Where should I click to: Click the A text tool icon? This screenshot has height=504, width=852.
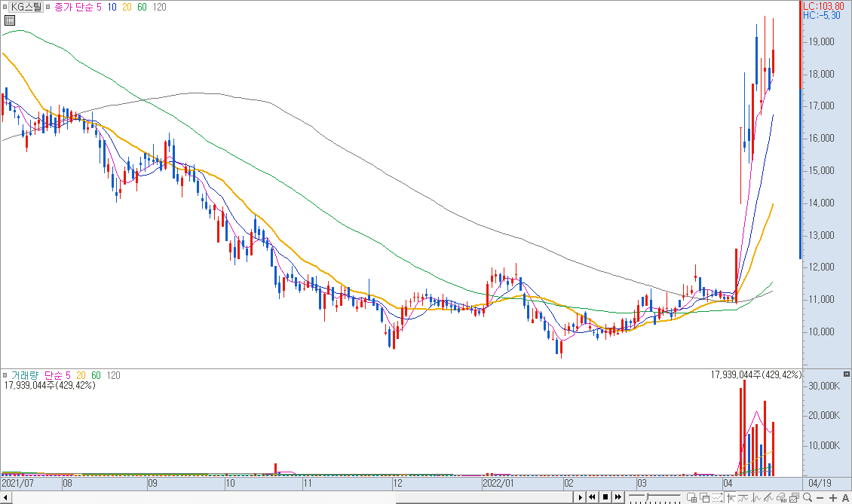click(845, 498)
